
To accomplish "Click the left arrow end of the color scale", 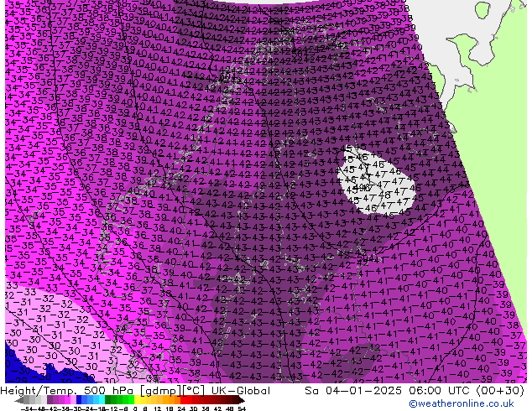I will (19, 400).
